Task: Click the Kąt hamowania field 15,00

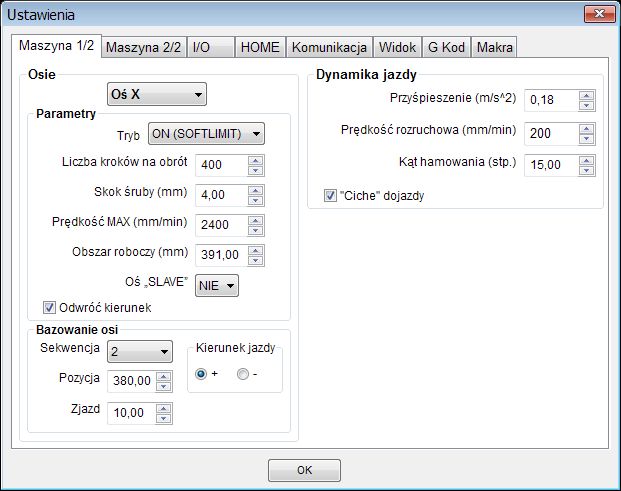Action: pyautogui.click(x=552, y=166)
